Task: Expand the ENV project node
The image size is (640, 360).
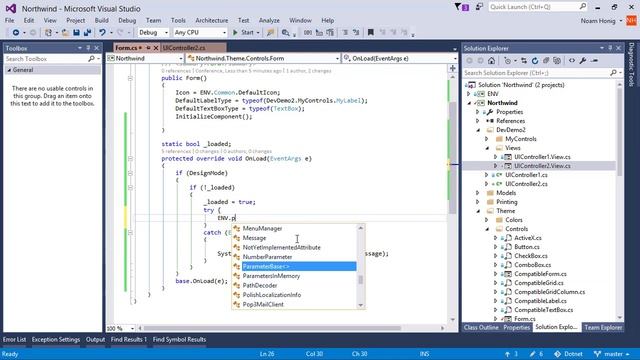Action: pyautogui.click(x=469, y=94)
